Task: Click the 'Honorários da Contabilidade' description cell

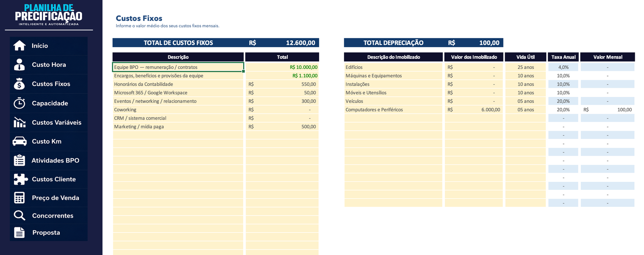Action: point(178,84)
